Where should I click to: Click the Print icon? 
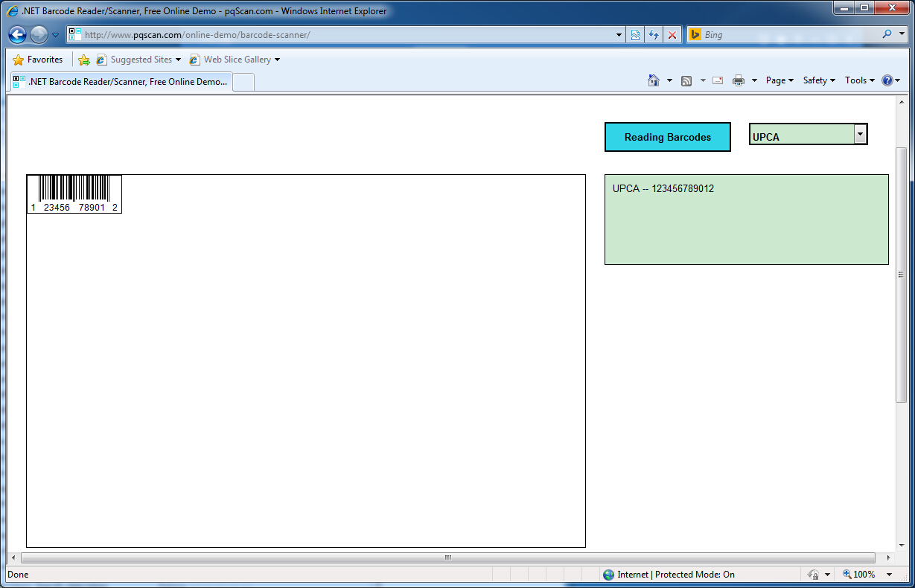[739, 80]
